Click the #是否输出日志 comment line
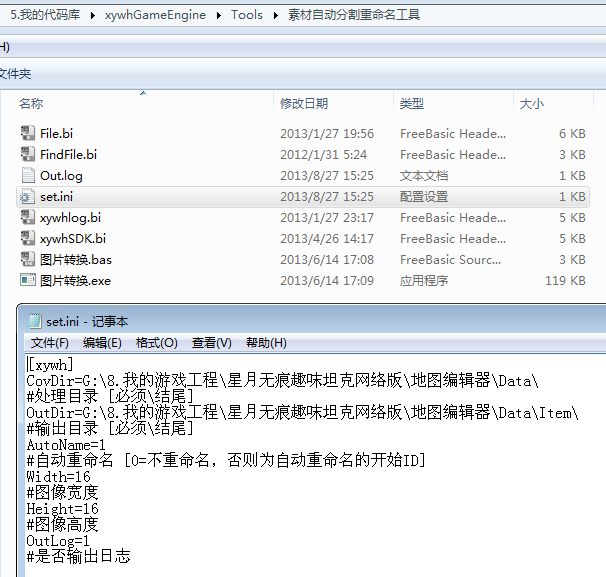Image resolution: width=606 pixels, height=577 pixels. point(78,557)
